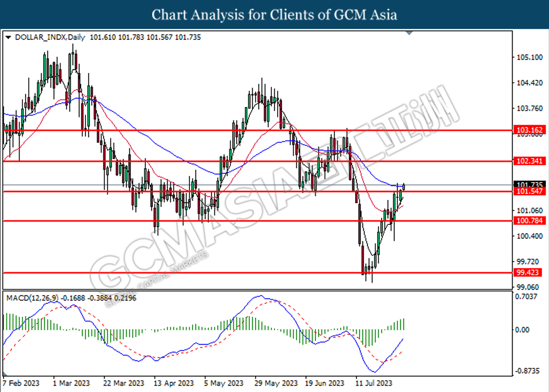This screenshot has width=549, height=392.
Task: Click the 29 May 2023 date label
Action: 276,383
